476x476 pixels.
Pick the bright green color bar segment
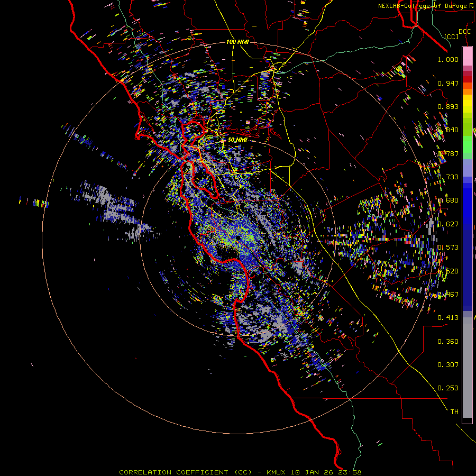(x=467, y=144)
